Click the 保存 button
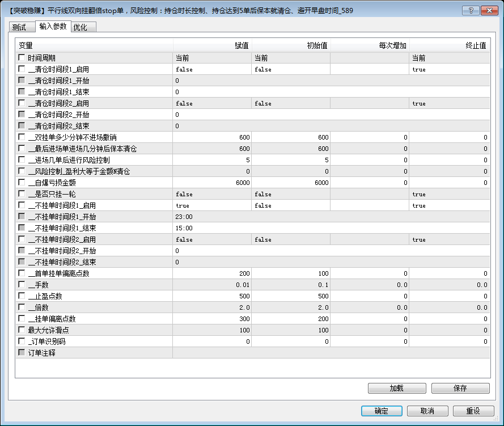The image size is (504, 426). (460, 388)
